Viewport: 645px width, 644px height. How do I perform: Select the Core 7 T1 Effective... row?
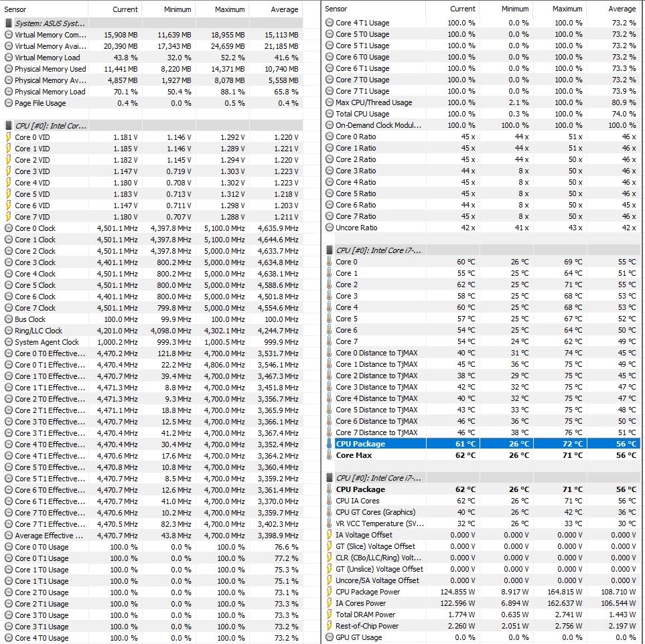coord(152,524)
